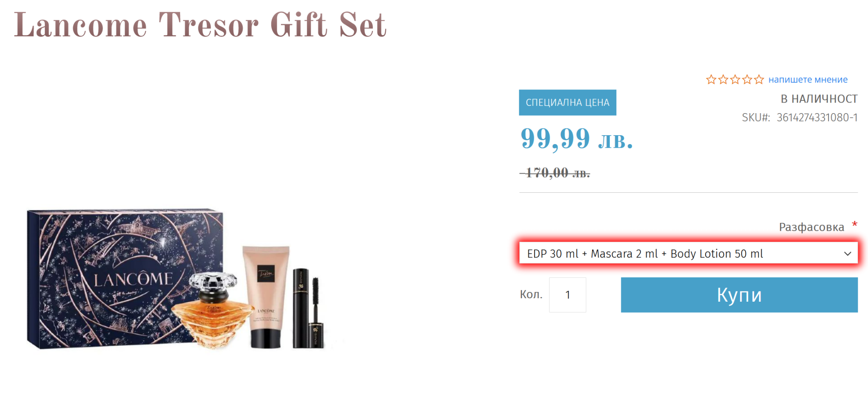Screen dimensions: 868x394
Task: Click the Купи buy button
Action: 739,295
